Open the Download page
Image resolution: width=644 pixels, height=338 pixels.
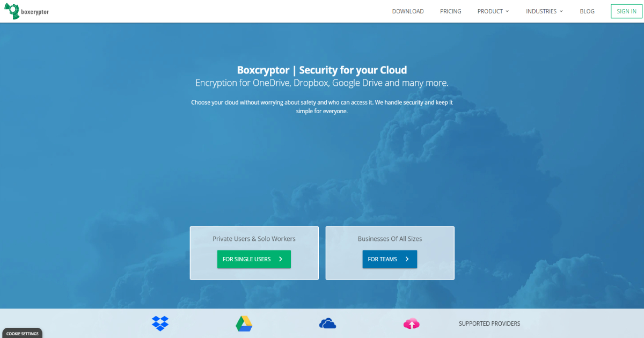pyautogui.click(x=408, y=11)
